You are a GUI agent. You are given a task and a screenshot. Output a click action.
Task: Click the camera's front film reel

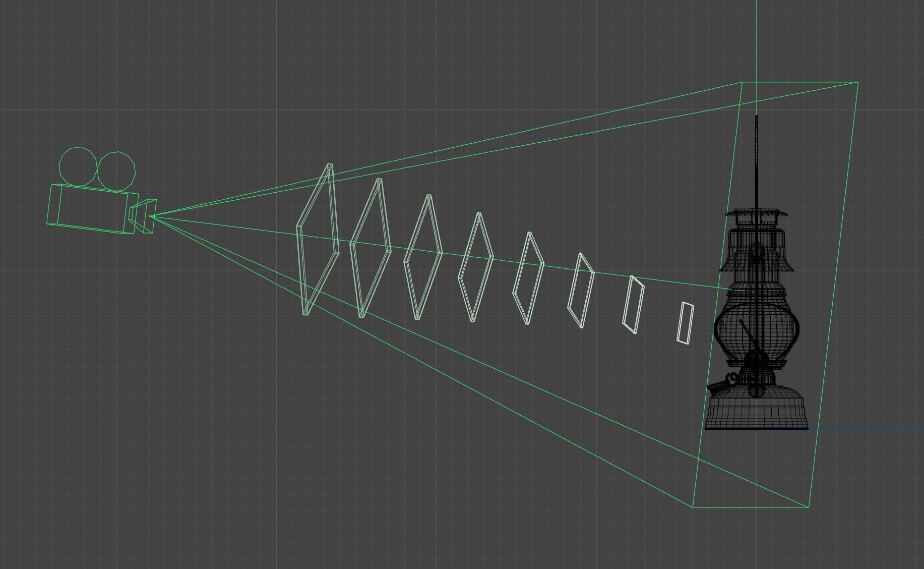click(x=117, y=172)
